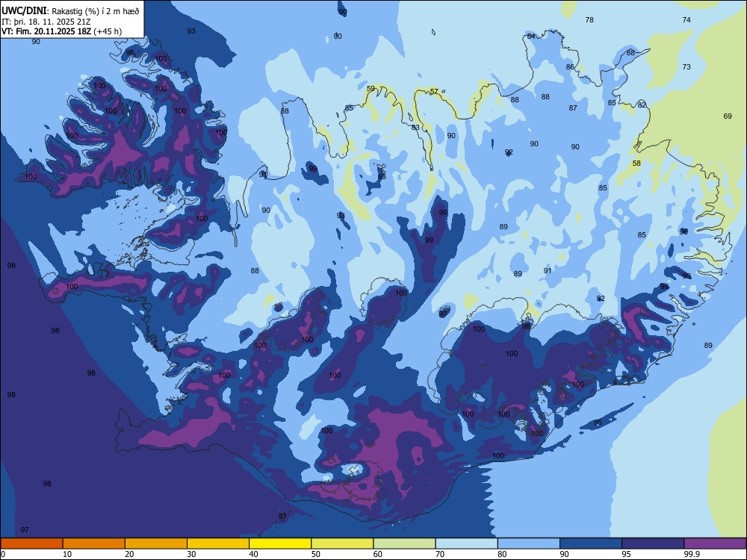Click the 69 value at the right edge
This screenshot has width=747, height=560.
728,116
